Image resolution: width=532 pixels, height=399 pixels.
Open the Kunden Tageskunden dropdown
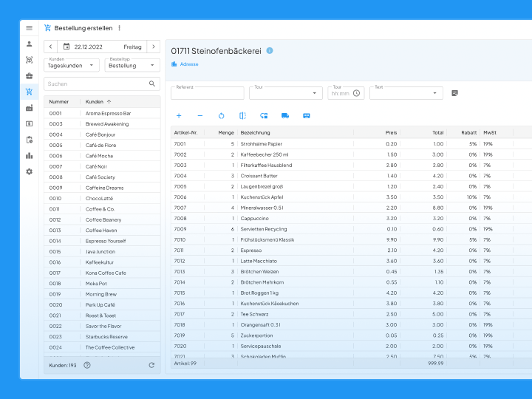tap(72, 66)
